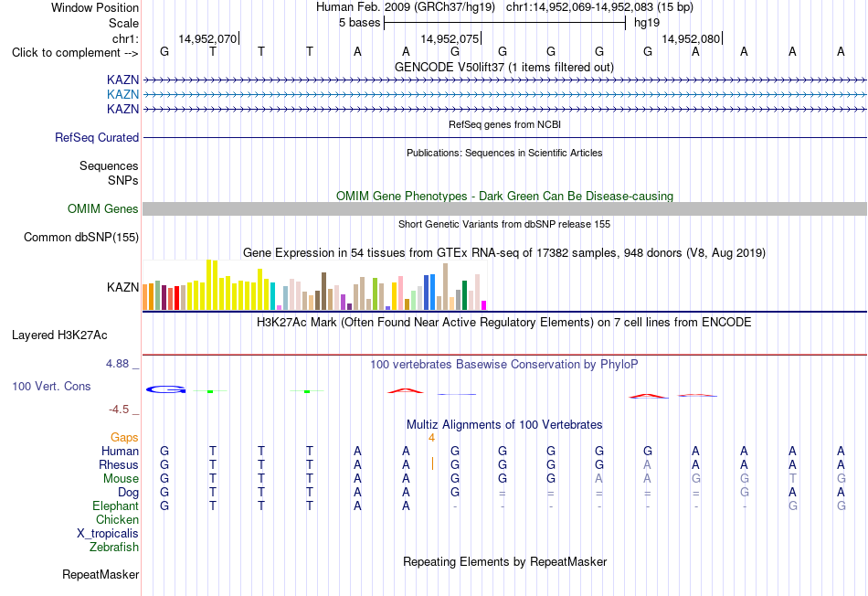Click the RefSeq Curated label
Viewport: 868px width, 596px height.
[96, 137]
